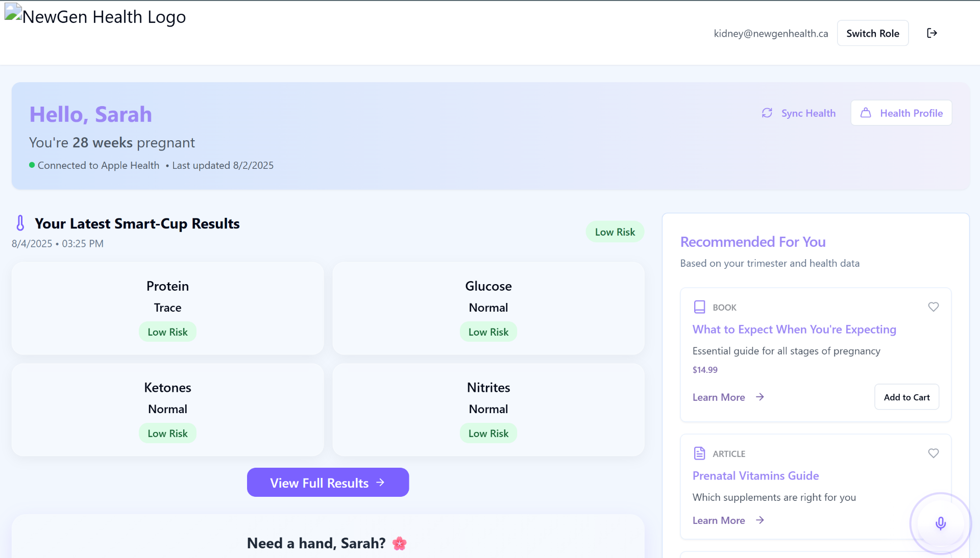Open What to Expect When You're Expecting title

tap(794, 329)
